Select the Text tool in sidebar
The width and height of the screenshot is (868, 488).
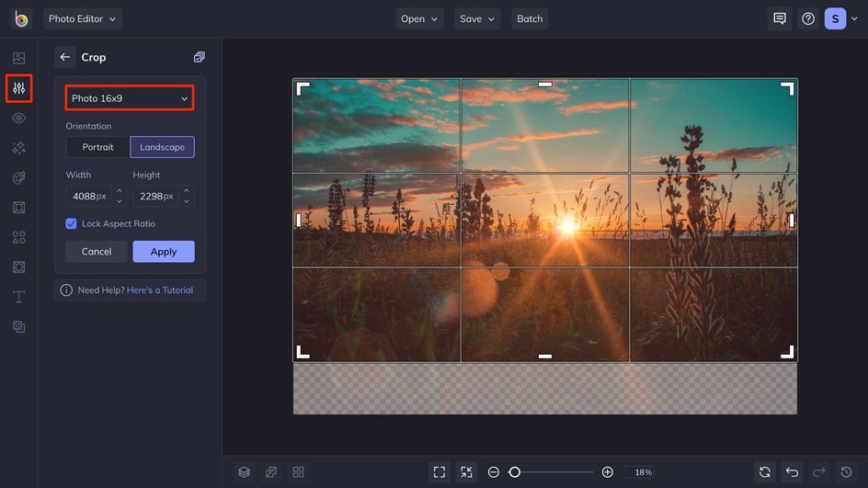(x=18, y=297)
